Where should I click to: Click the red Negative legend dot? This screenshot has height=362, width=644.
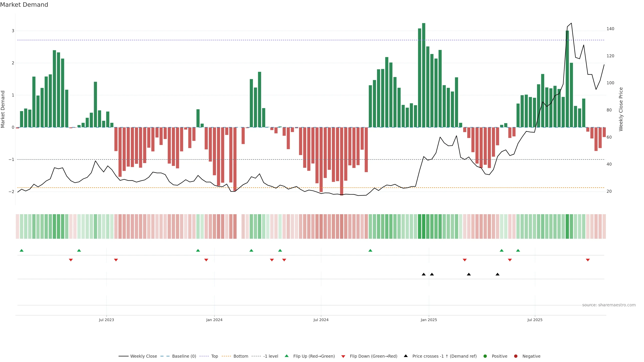516,356
